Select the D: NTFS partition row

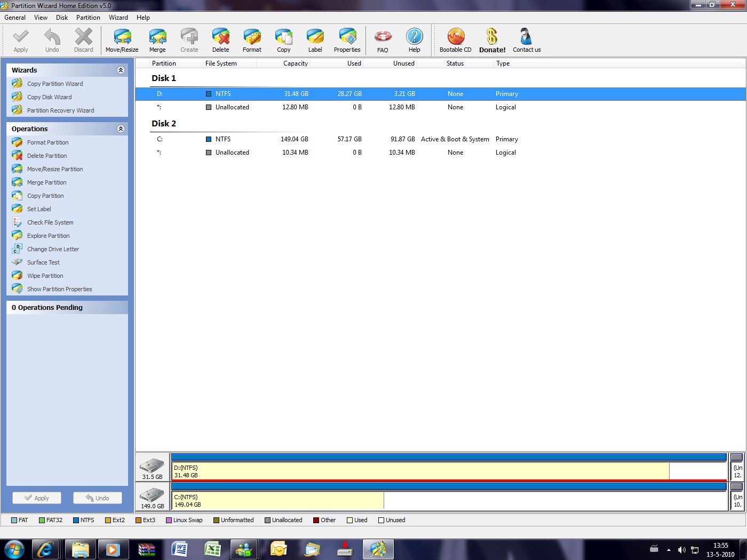440,94
